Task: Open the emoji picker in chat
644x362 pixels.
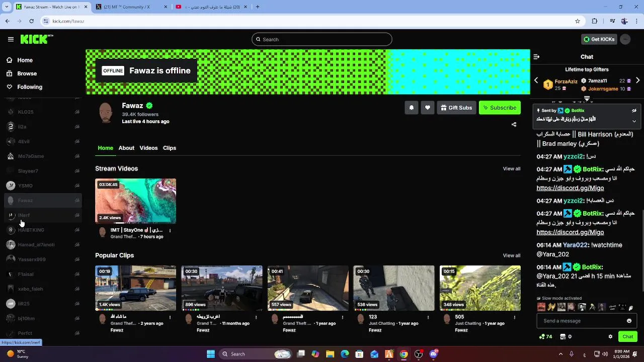Action: [629, 321]
